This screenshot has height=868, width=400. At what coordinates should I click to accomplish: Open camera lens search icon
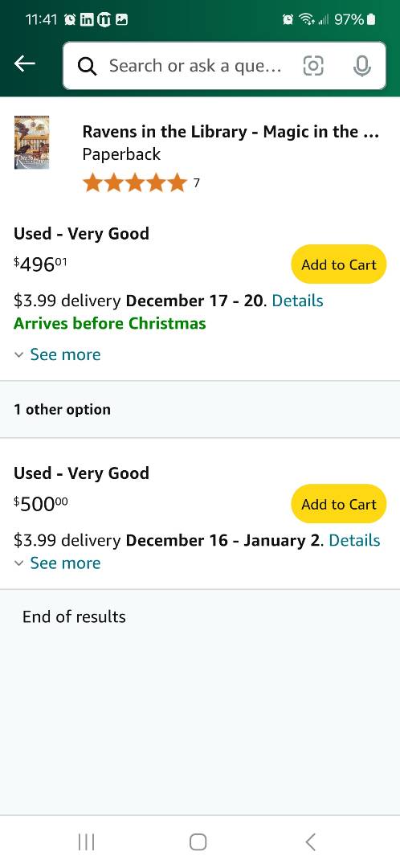pos(313,66)
